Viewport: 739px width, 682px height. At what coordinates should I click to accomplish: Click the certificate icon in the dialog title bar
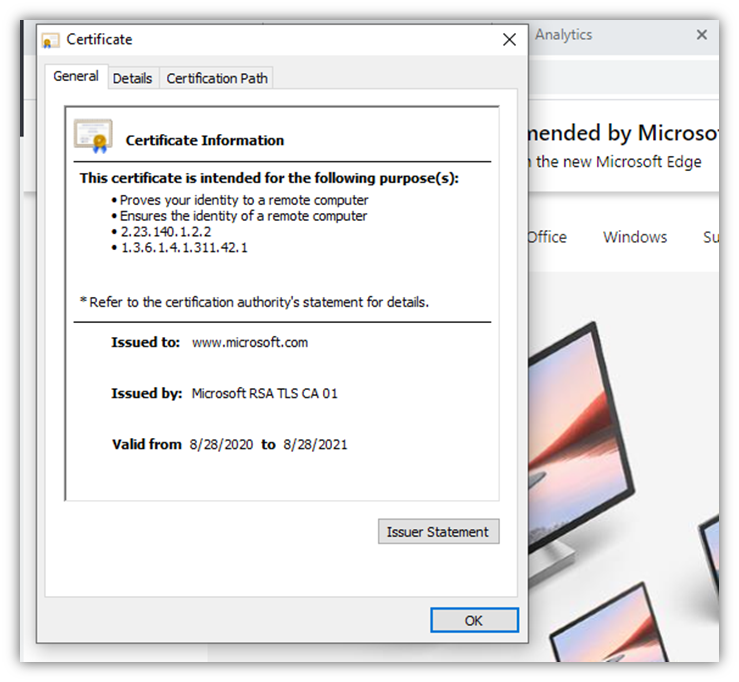pyautogui.click(x=50, y=40)
